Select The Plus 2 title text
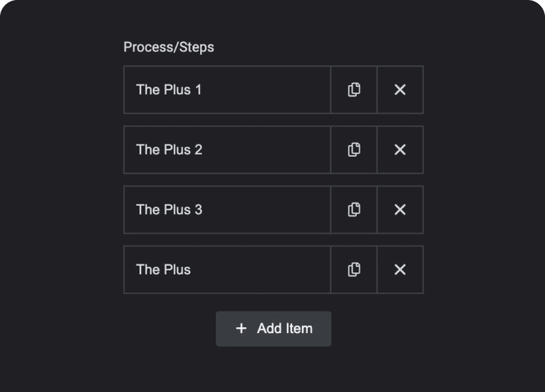 coord(169,150)
